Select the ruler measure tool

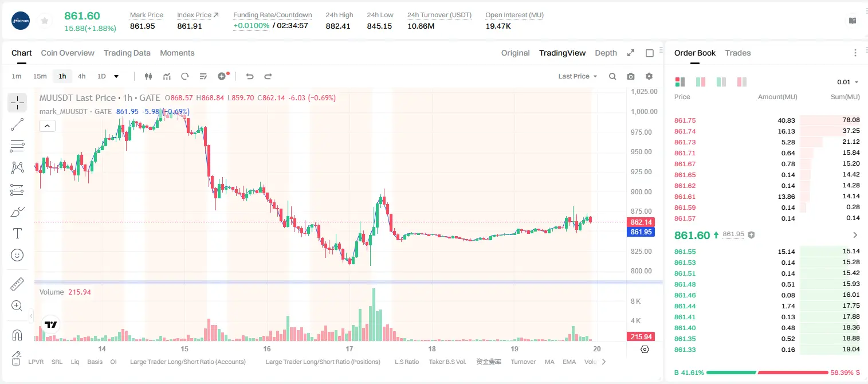tap(17, 284)
